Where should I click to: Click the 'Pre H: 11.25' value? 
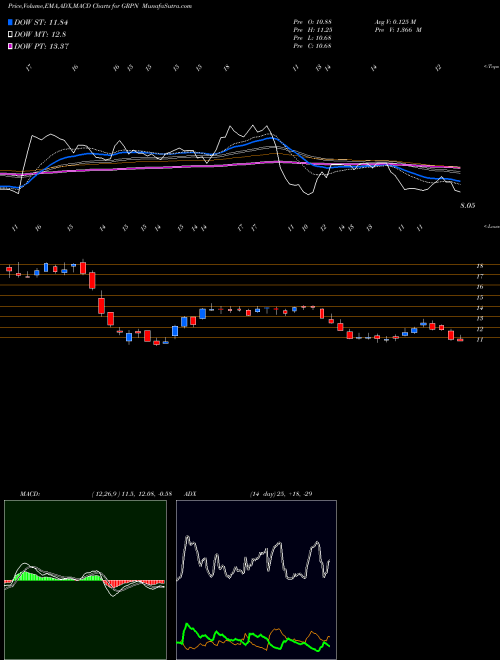coord(312,30)
